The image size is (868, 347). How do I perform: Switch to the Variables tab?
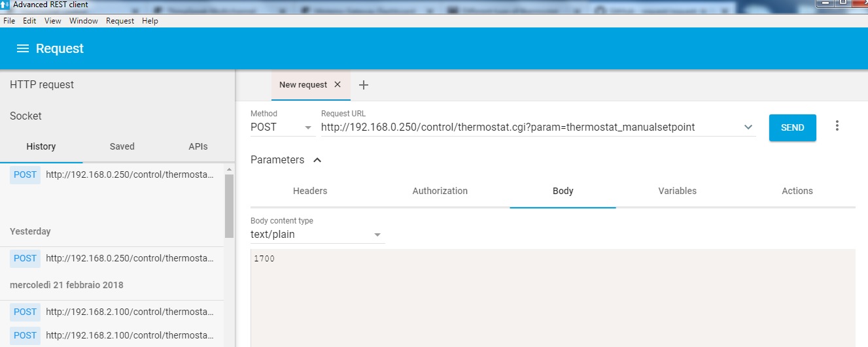coord(677,191)
